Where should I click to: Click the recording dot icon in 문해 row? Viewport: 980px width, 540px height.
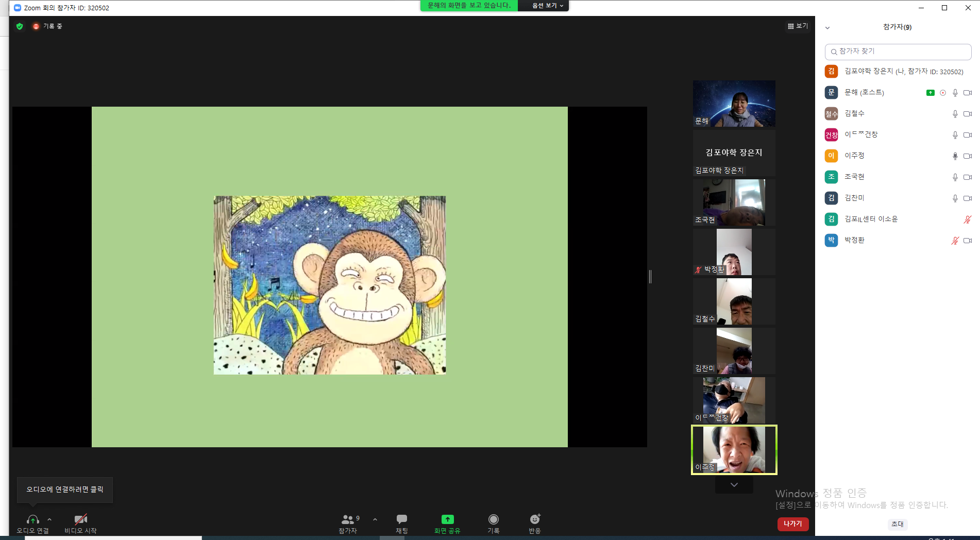pos(943,93)
